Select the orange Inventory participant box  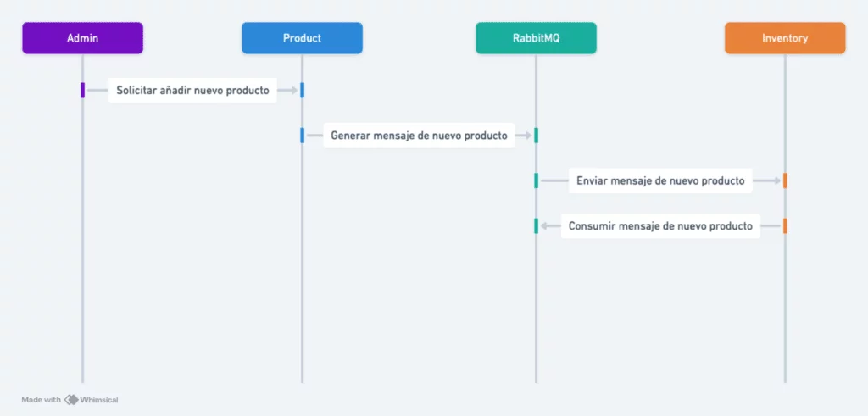tap(785, 38)
